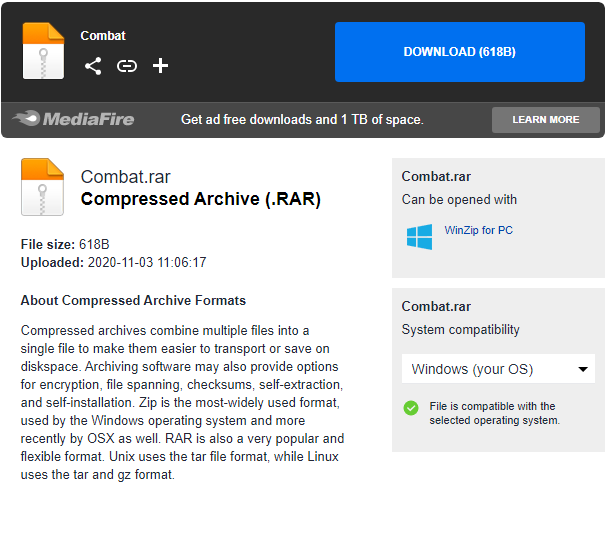Image resolution: width=606 pixels, height=546 pixels.
Task: Click the Combat title in header
Action: pyautogui.click(x=103, y=36)
